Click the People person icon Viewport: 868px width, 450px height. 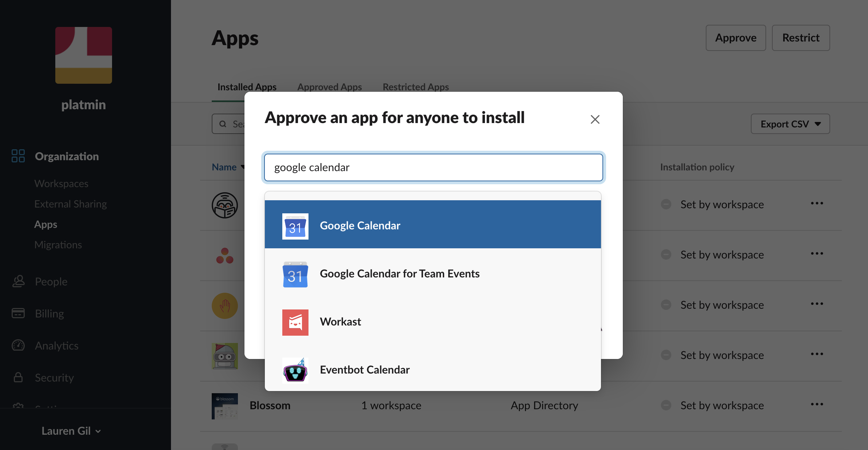[18, 281]
